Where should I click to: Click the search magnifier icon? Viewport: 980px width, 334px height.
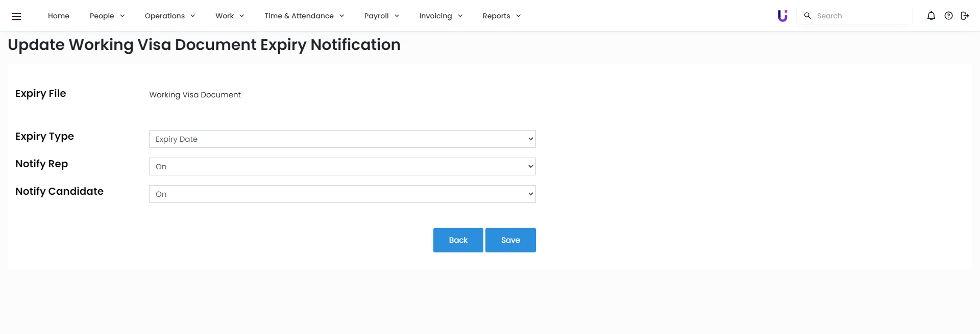click(807, 16)
